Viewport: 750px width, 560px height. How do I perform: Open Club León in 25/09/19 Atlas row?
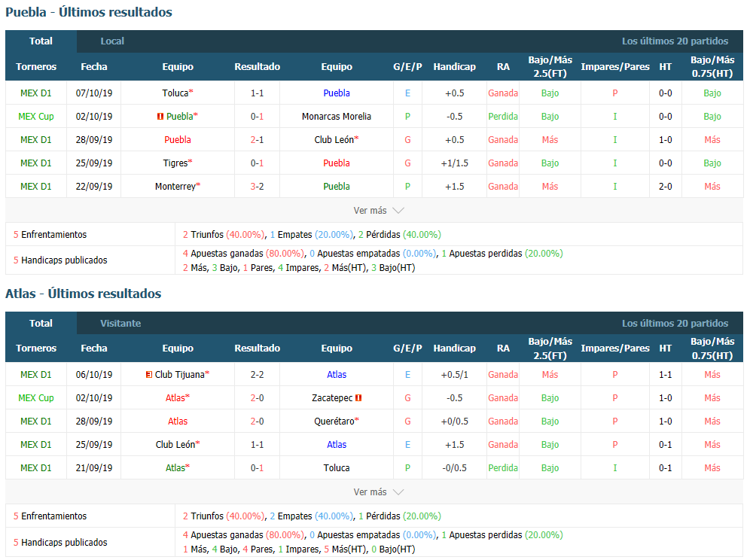click(x=175, y=445)
